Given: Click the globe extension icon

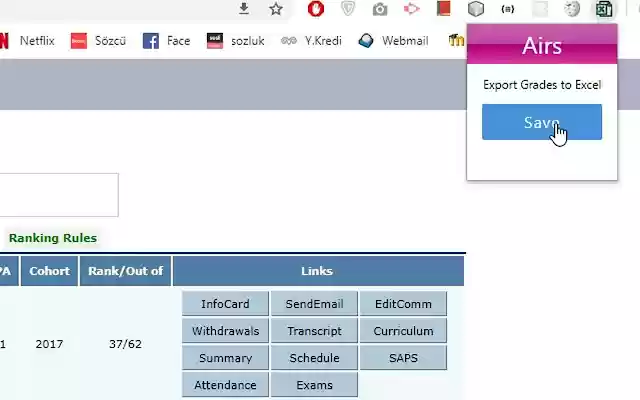Looking at the screenshot, I should pos(572,9).
